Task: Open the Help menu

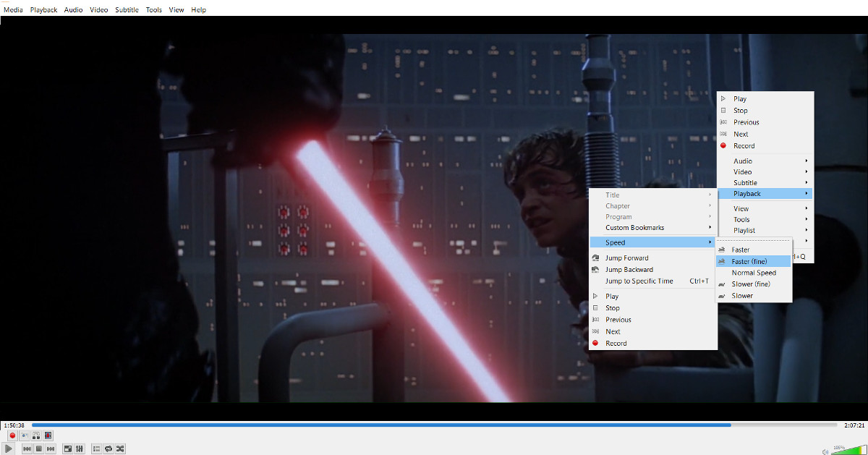Action: point(199,10)
